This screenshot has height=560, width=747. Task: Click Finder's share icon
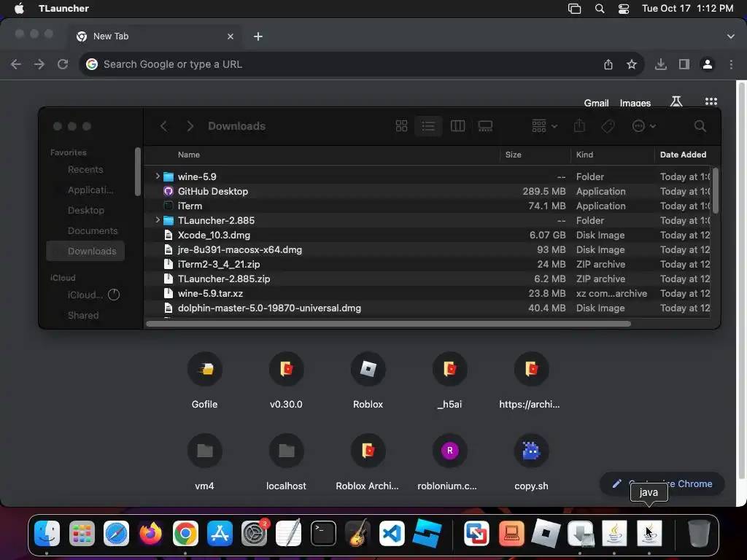click(x=579, y=126)
